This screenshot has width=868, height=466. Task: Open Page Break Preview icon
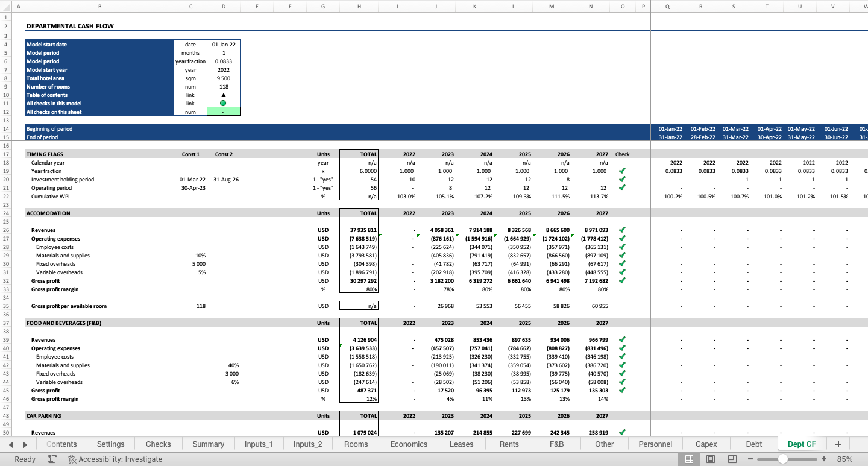pos(731,459)
